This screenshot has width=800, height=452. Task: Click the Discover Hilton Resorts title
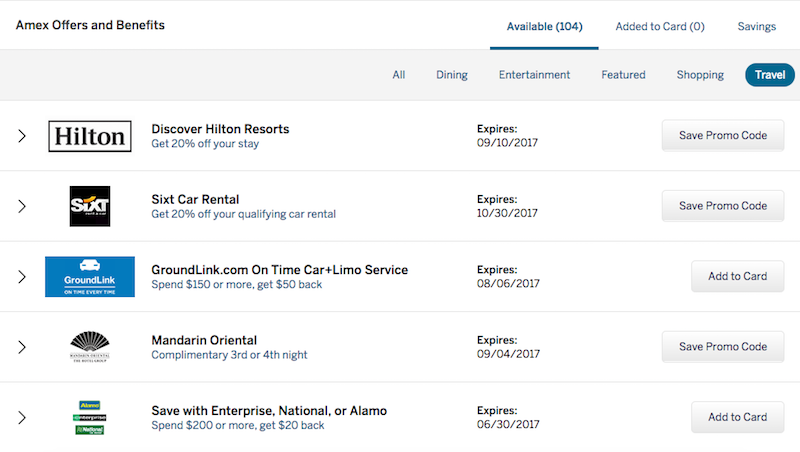[x=220, y=129]
